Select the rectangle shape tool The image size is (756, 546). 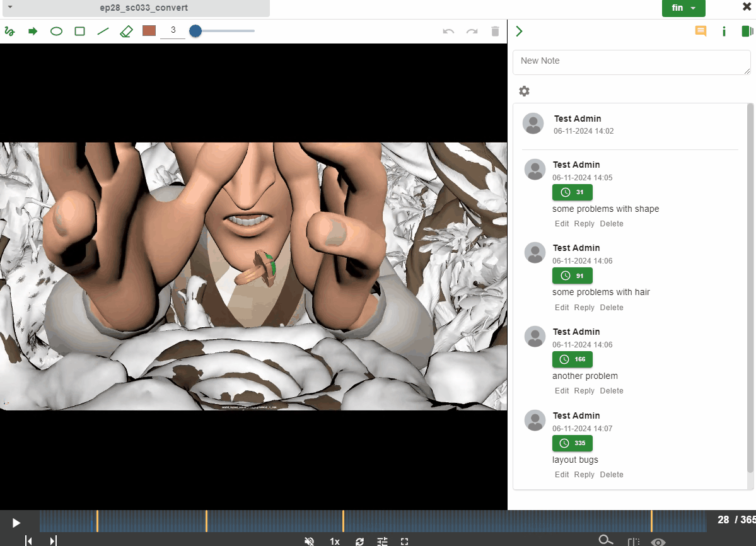tap(79, 31)
